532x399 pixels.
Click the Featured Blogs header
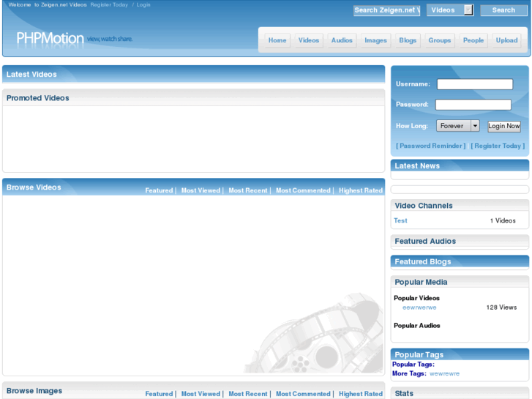(x=460, y=261)
